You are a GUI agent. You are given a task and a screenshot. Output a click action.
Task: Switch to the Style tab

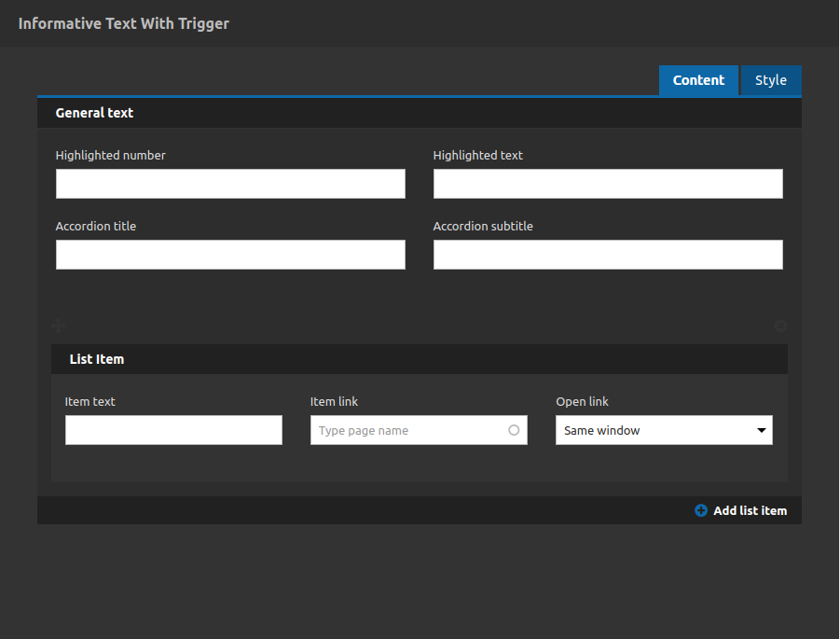[770, 80]
